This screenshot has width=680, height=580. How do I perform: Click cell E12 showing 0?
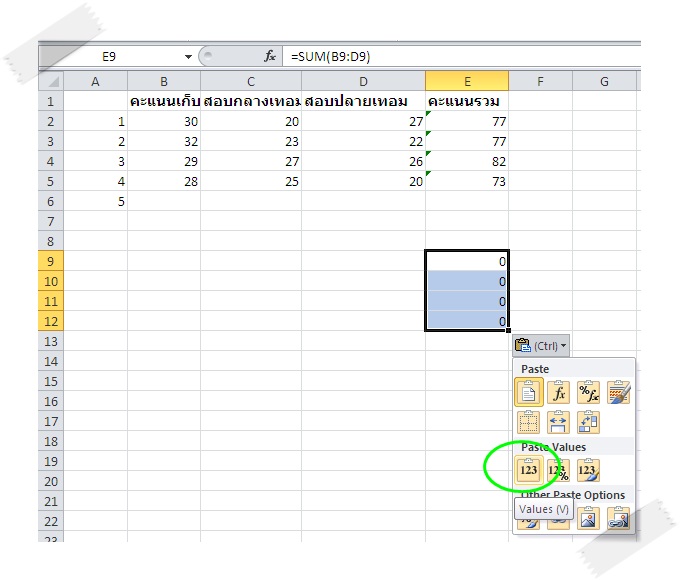(x=467, y=321)
